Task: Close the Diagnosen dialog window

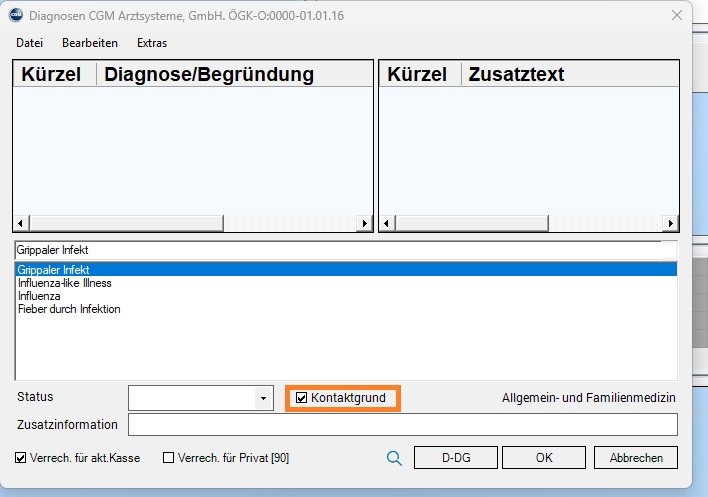Action: point(677,15)
